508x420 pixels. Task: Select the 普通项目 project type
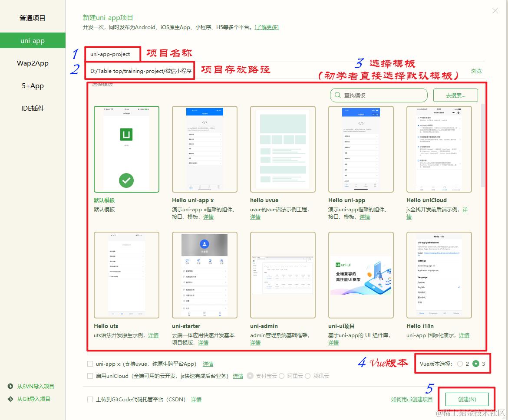(33, 18)
